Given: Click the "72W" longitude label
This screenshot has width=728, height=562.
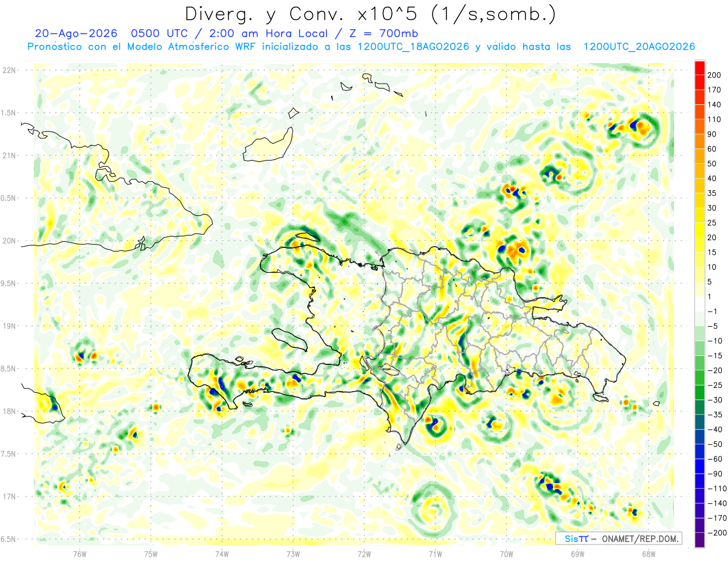Looking at the screenshot, I should pos(364,554).
